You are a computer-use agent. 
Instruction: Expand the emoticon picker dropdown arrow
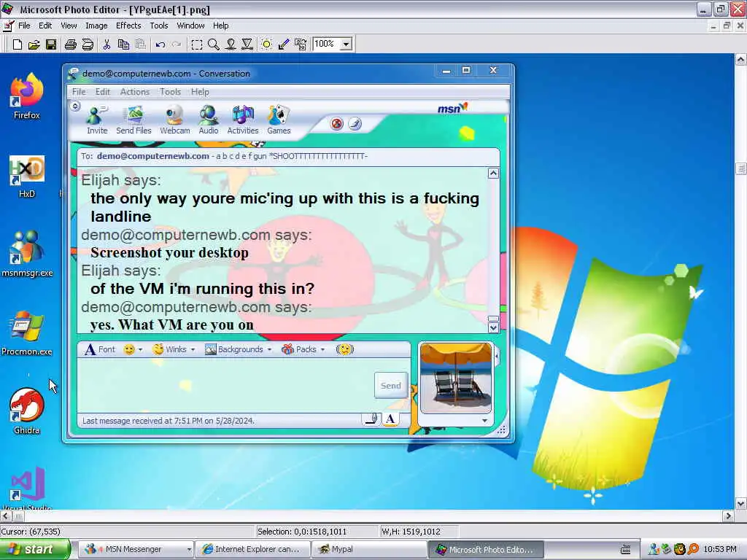click(140, 349)
